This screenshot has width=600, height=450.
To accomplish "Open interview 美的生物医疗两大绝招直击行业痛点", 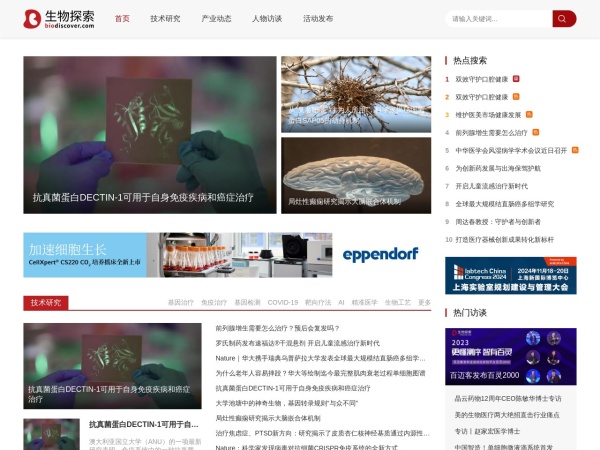I will (x=507, y=415).
